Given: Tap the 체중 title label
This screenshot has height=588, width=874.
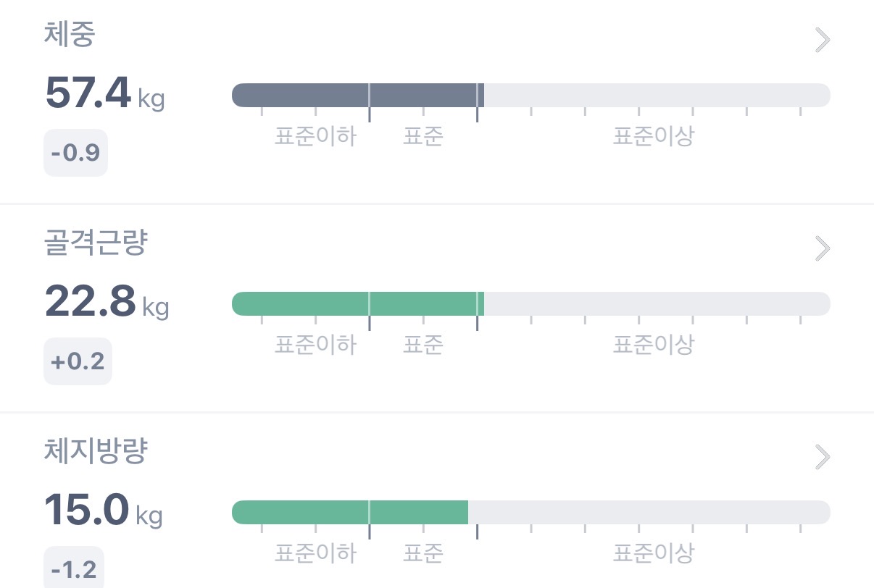Looking at the screenshot, I should 70,35.
